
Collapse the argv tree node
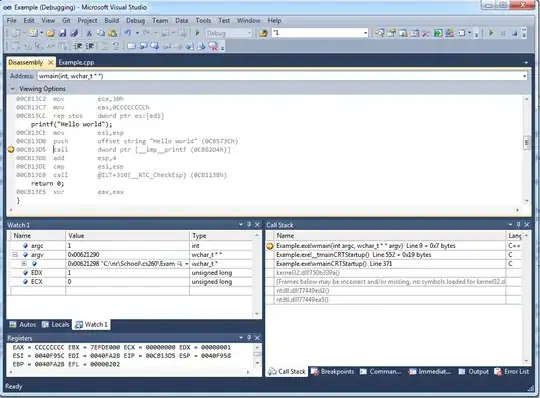point(15,255)
